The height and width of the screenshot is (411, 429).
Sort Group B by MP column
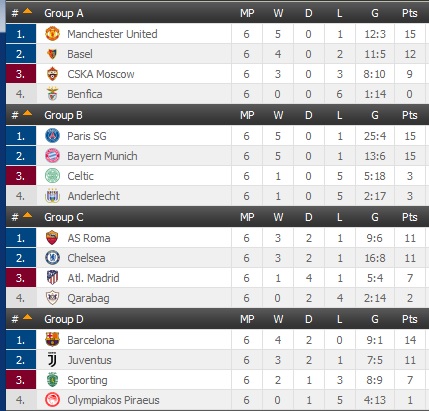pos(247,115)
